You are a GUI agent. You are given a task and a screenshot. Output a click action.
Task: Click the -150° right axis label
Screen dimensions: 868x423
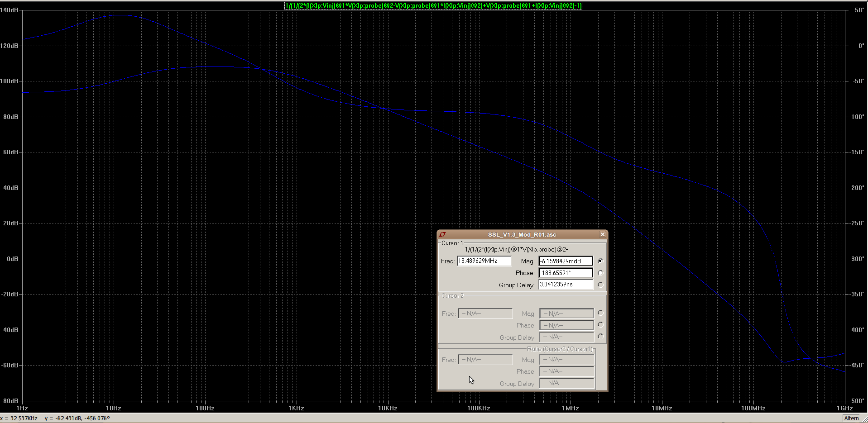point(857,152)
